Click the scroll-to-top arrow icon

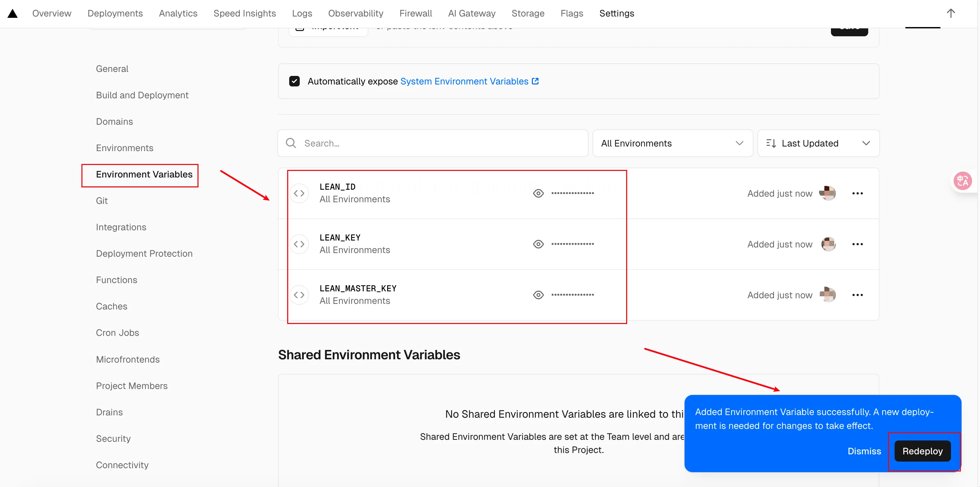pyautogui.click(x=950, y=14)
